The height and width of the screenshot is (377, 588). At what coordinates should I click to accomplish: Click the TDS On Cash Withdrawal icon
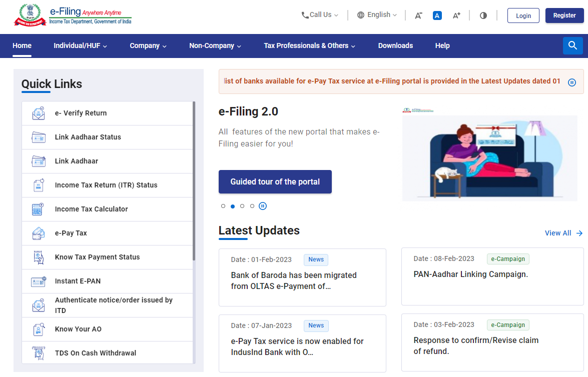(39, 353)
